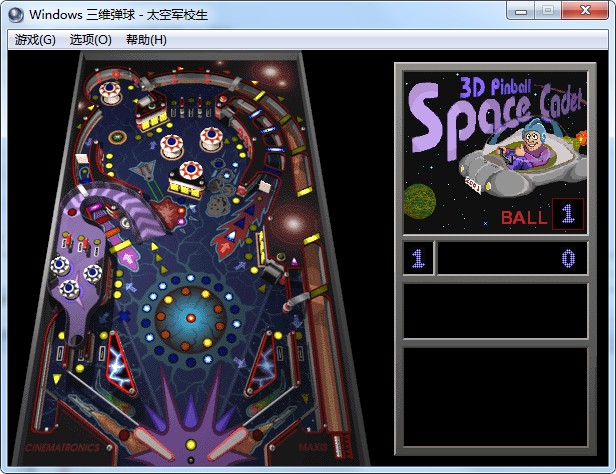Click the green planet in logo panel
Viewport: 616px width, 474px height.
click(420, 201)
